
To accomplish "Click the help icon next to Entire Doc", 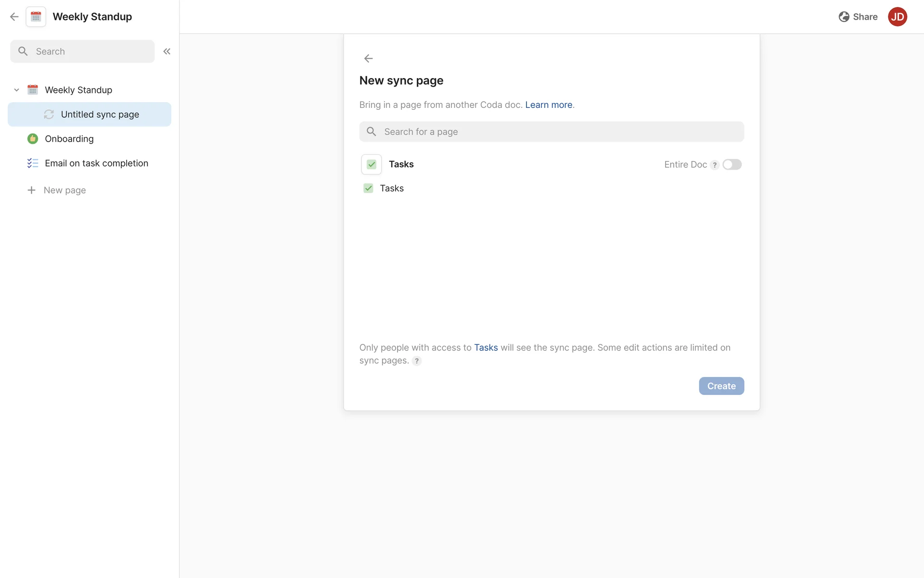I will pos(715,165).
